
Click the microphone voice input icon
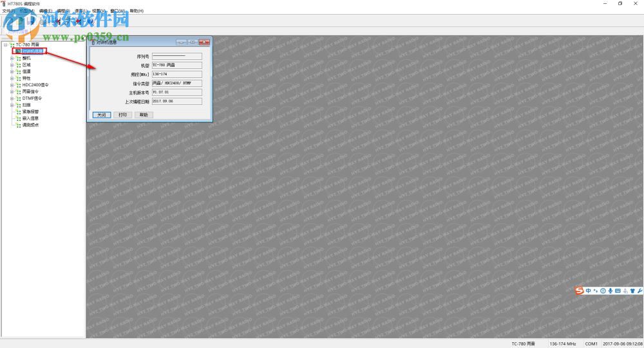pyautogui.click(x=611, y=291)
